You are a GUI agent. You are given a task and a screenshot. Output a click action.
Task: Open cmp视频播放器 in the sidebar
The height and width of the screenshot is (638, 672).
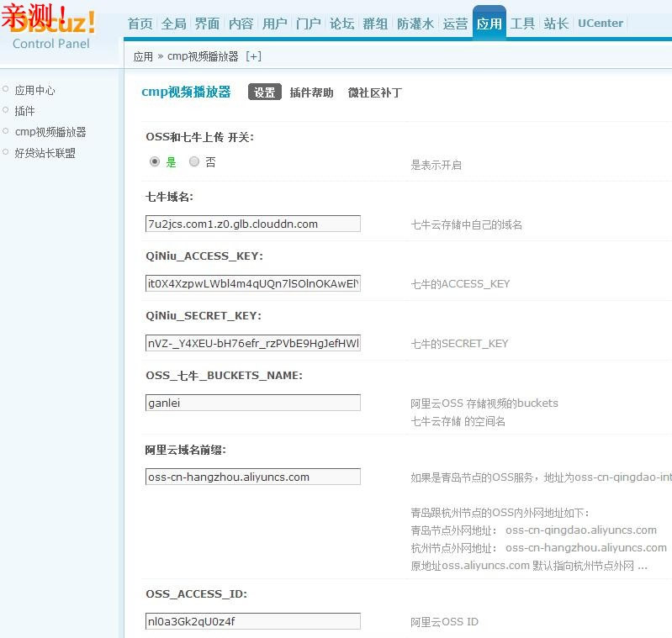coord(50,132)
